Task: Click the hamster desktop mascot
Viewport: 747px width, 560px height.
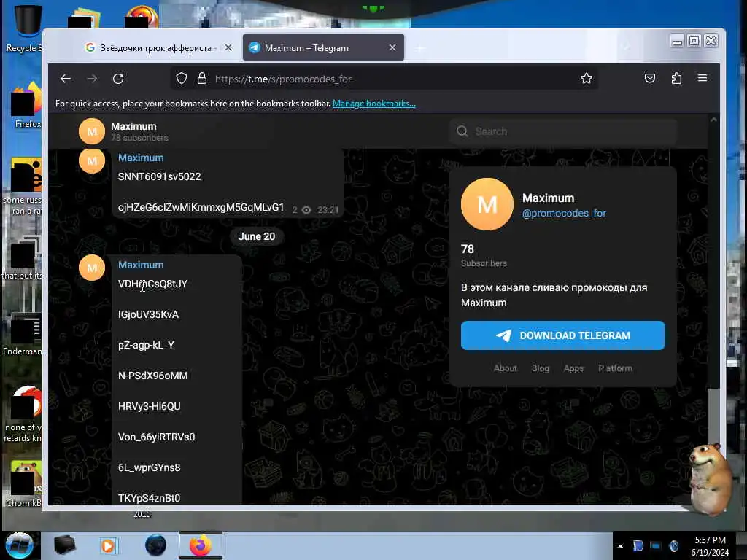Action: click(710, 478)
